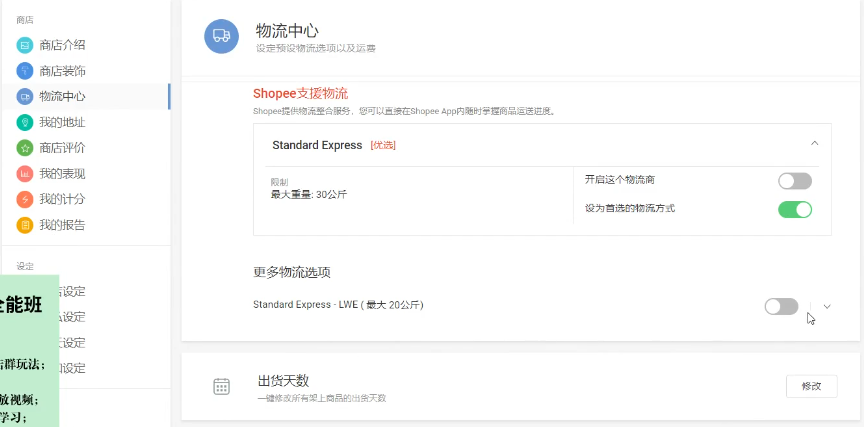Click the 我的表现 chart icon

pyautogui.click(x=25, y=174)
